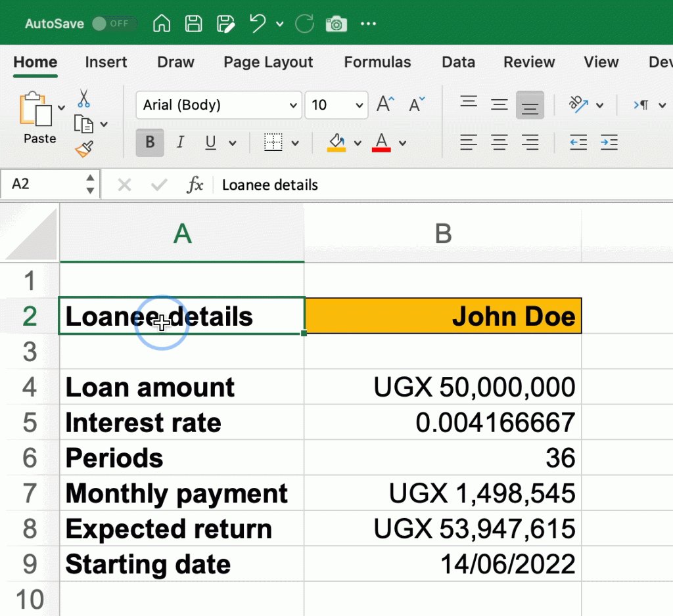Click the Home house icon

tap(162, 24)
